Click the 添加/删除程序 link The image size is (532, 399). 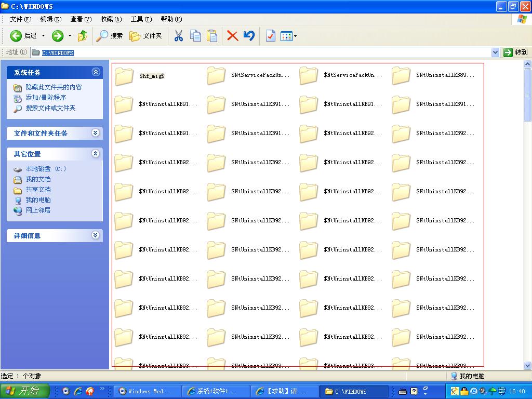(46, 98)
